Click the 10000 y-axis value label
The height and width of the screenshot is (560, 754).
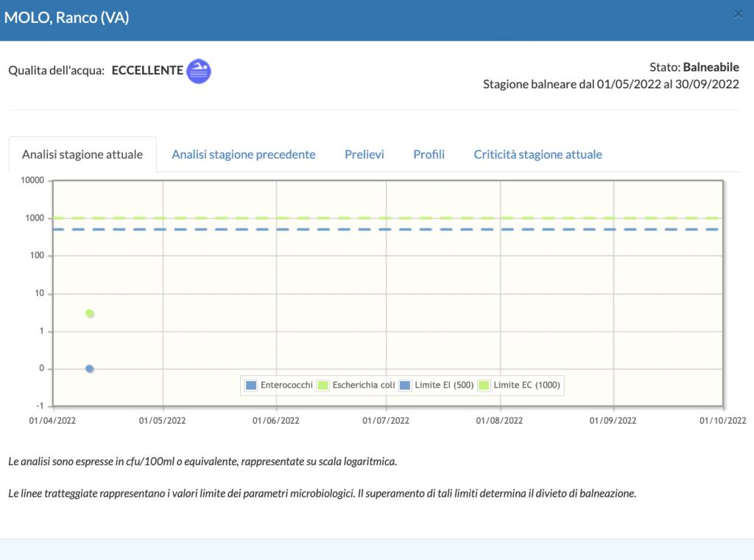(x=32, y=180)
